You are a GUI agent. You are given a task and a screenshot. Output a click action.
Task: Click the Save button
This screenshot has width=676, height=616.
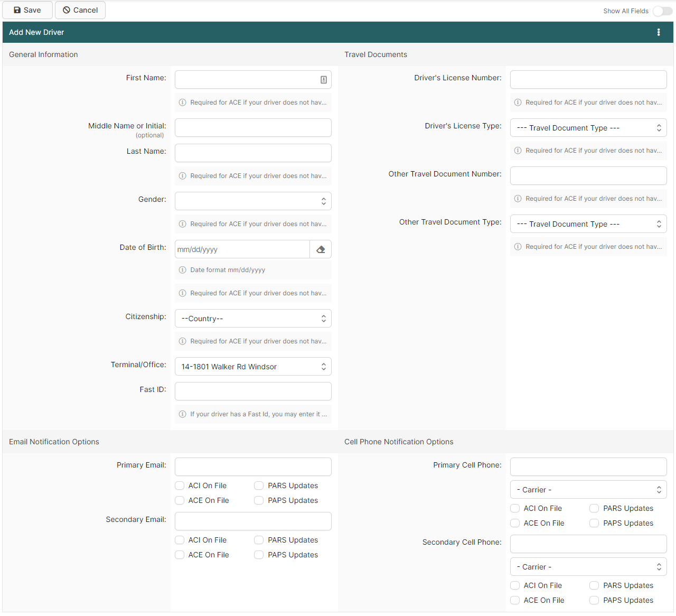pyautogui.click(x=27, y=10)
